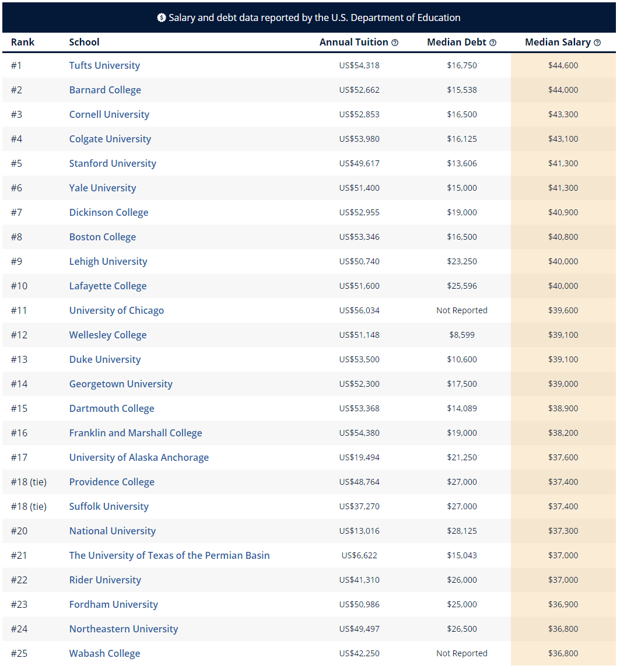Click the $16,750 debt value
Viewport: 620px width, 672px height.
point(462,65)
